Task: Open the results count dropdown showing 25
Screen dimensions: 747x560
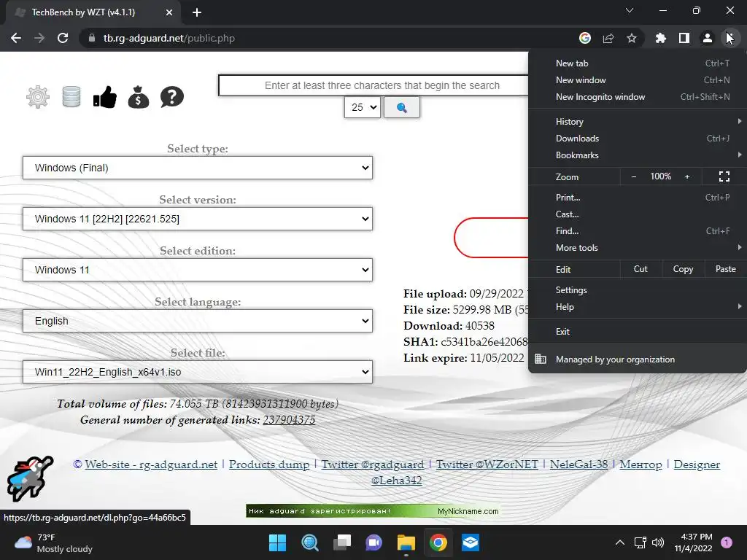Action: tap(363, 108)
